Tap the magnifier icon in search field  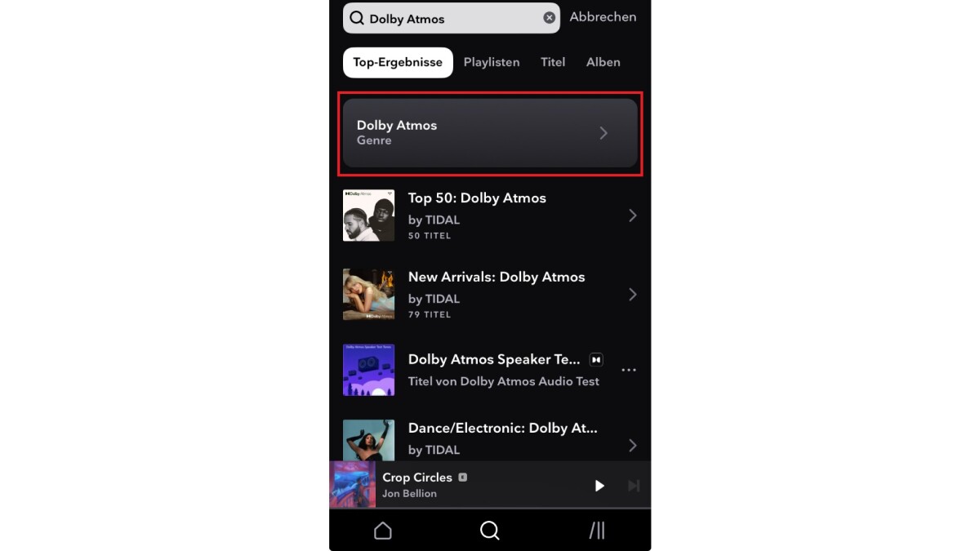coord(357,18)
